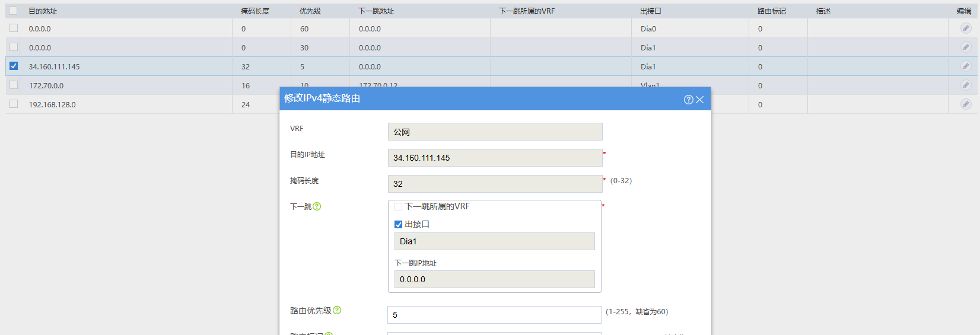980x335 pixels.
Task: Check the 192.168.128.0 row checkbox
Action: click(x=14, y=104)
